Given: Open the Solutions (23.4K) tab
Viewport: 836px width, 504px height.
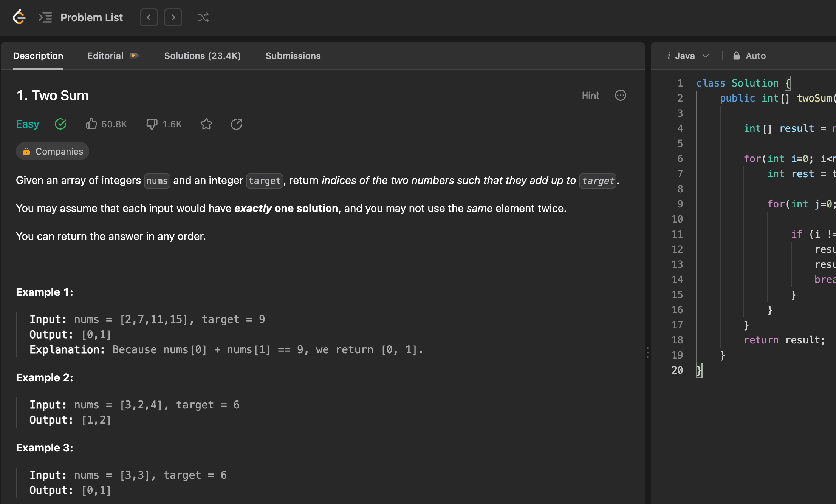Looking at the screenshot, I should (x=202, y=56).
